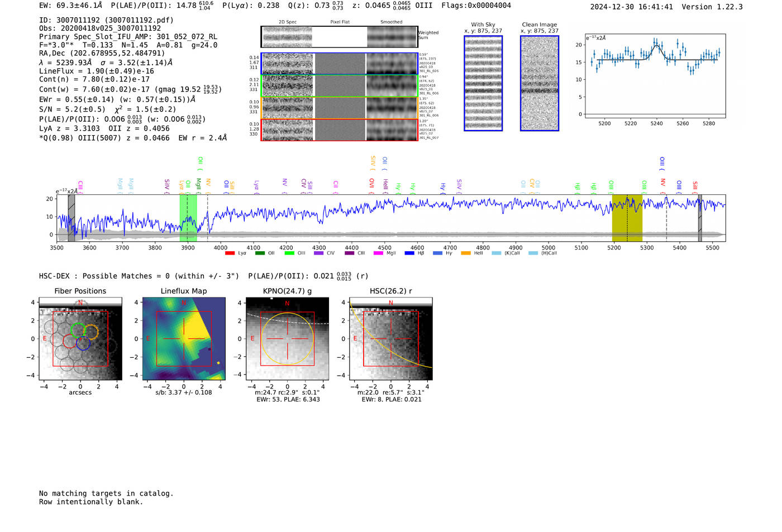Screen dimensions: 782x532
Task: Click the ID line reading 3007011192.pdf
Action: [106, 20]
